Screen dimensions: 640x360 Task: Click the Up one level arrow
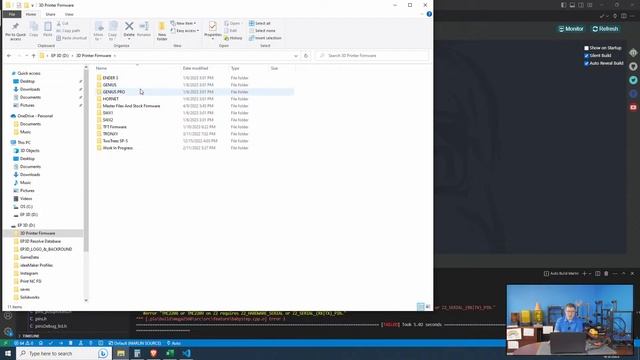33,56
